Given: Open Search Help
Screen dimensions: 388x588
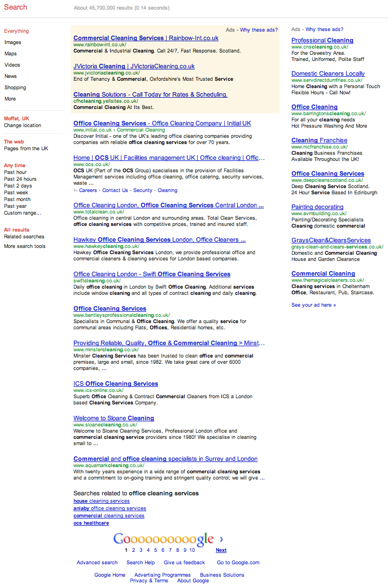Looking at the screenshot, I should 141,563.
